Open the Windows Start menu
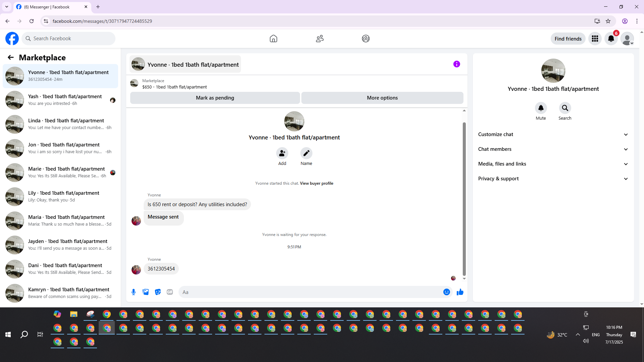The height and width of the screenshot is (362, 644). [x=8, y=335]
